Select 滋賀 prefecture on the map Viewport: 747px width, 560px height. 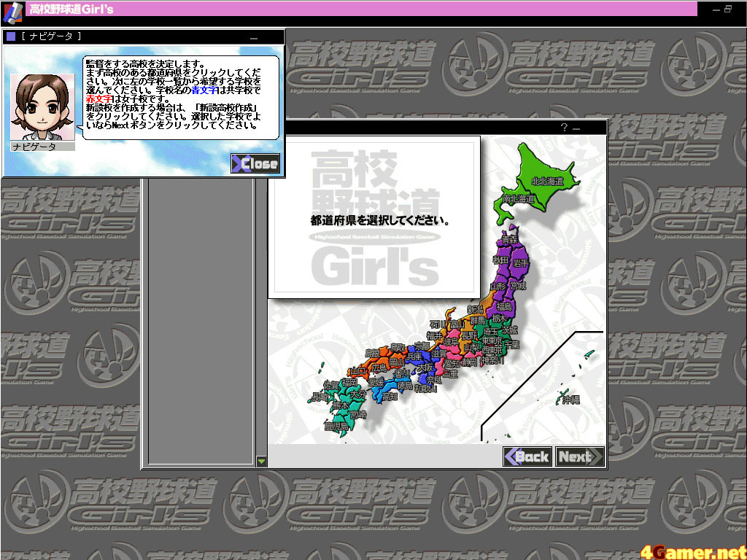tap(439, 354)
